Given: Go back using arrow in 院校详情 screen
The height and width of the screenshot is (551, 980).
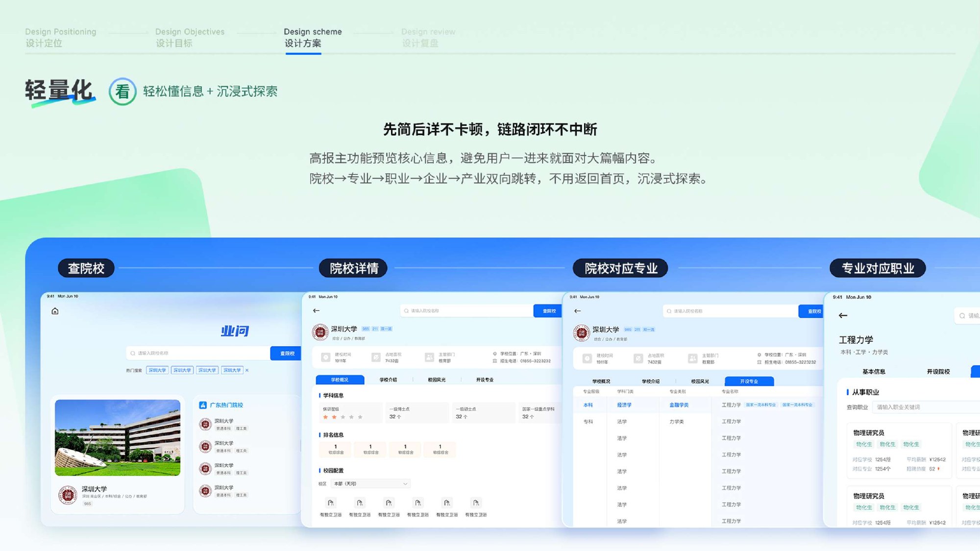Looking at the screenshot, I should [316, 311].
